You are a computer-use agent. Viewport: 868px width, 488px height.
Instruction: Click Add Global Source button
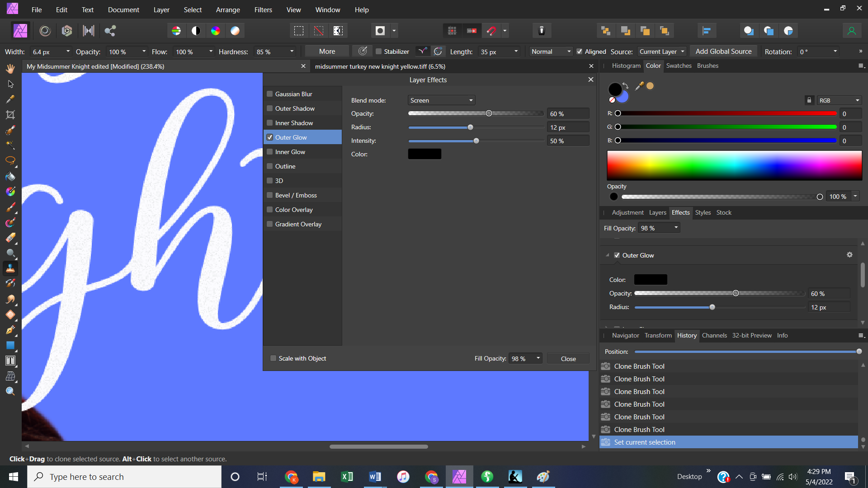(x=723, y=52)
